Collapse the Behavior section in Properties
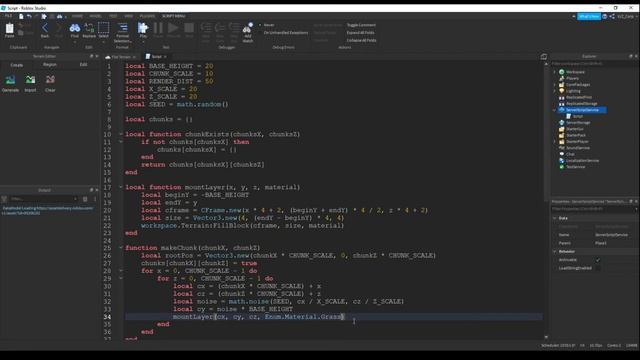The width and height of the screenshot is (640, 360). point(555,251)
